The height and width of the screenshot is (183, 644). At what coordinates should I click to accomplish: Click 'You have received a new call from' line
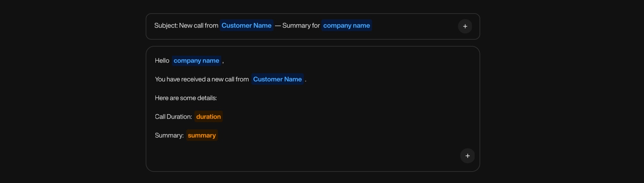pyautogui.click(x=202, y=79)
